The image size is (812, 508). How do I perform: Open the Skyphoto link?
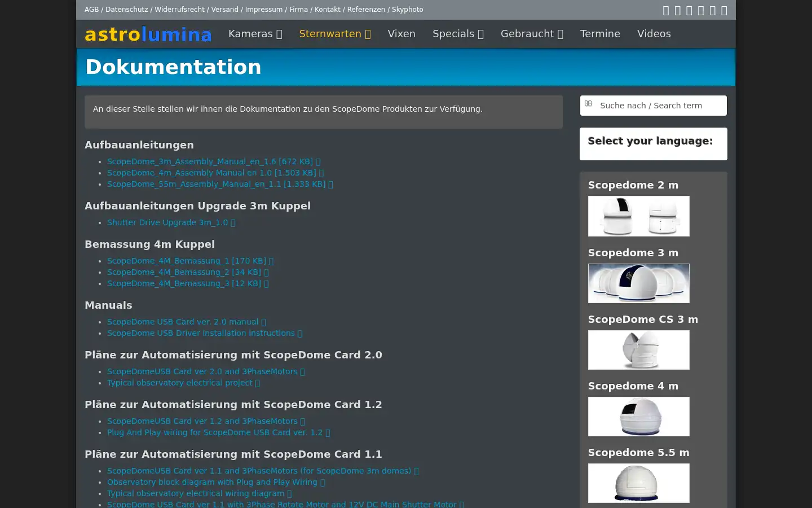408,10
